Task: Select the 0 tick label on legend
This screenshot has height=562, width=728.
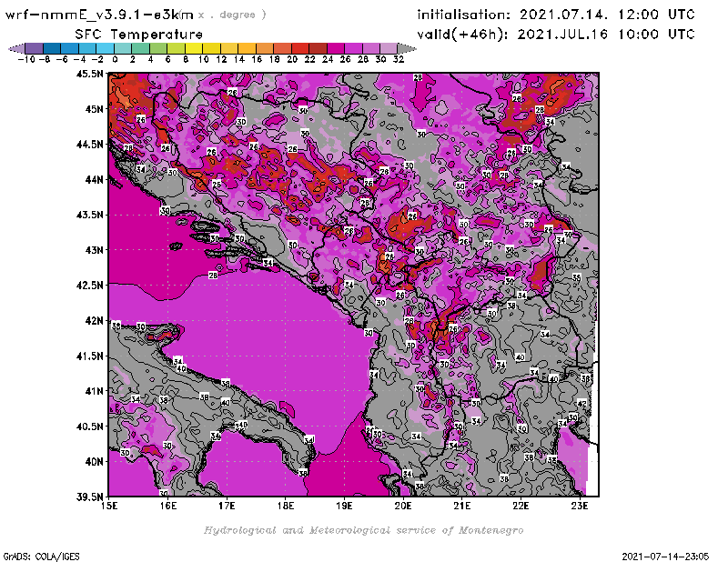Action: click(115, 59)
